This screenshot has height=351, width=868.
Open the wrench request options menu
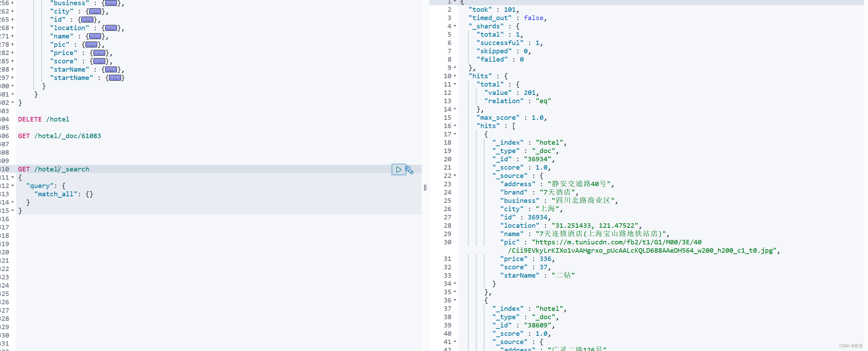pyautogui.click(x=409, y=170)
